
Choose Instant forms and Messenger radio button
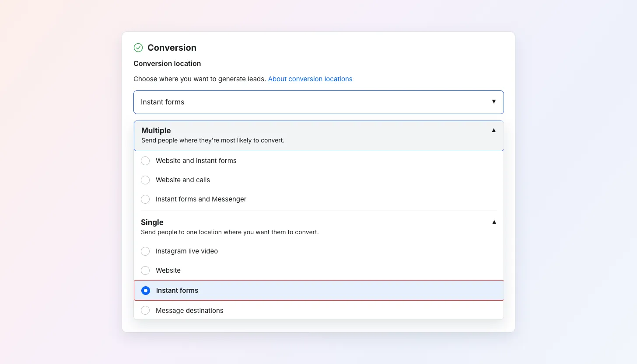coord(145,199)
